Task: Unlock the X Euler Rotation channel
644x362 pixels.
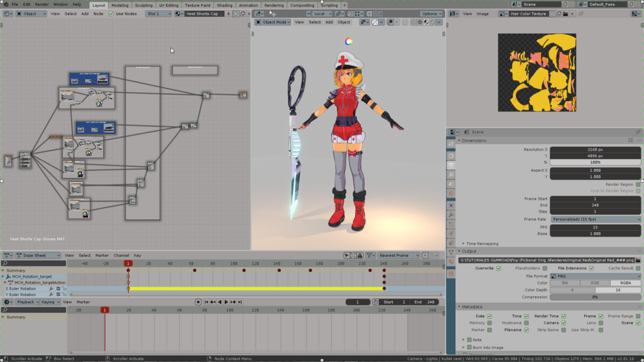Action: (x=65, y=288)
